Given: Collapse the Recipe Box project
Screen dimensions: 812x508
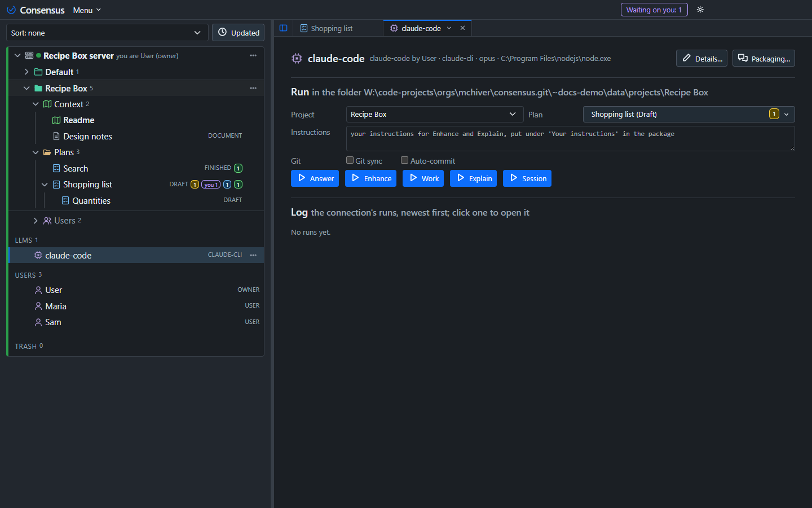Looking at the screenshot, I should [x=27, y=88].
